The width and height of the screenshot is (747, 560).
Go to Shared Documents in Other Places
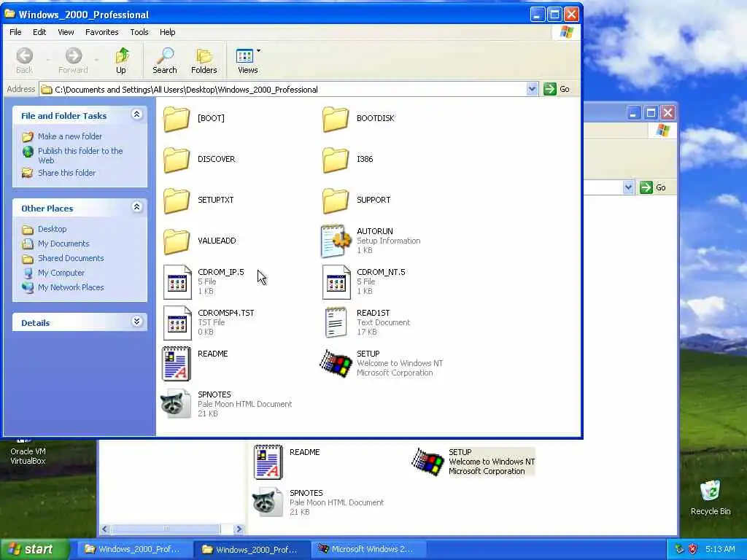pyautogui.click(x=71, y=258)
